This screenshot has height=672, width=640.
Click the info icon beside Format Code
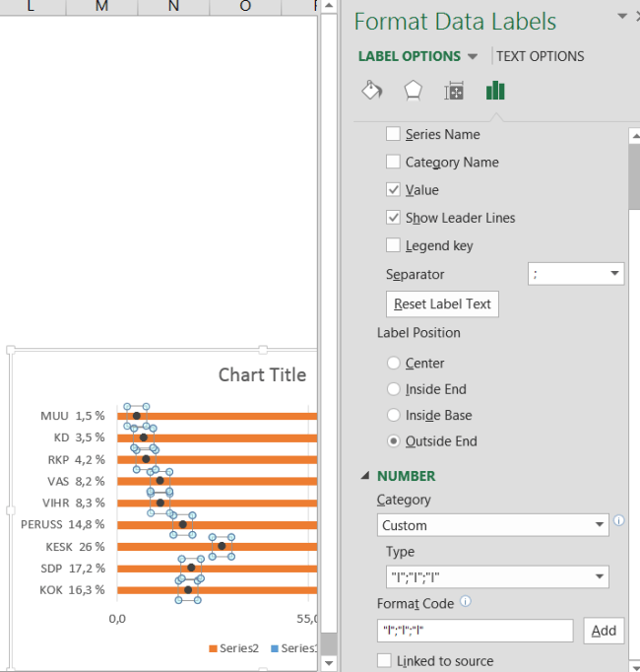[465, 602]
